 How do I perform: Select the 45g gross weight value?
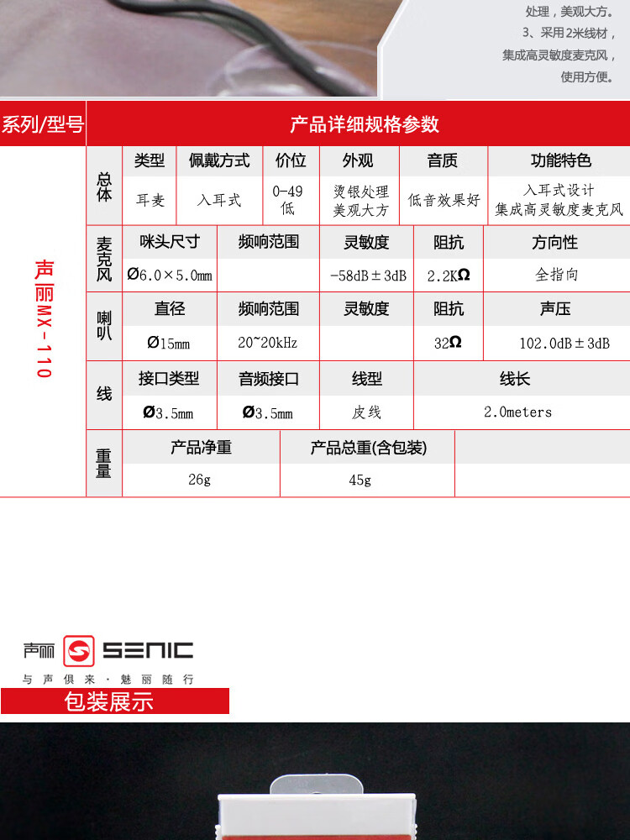point(360,480)
